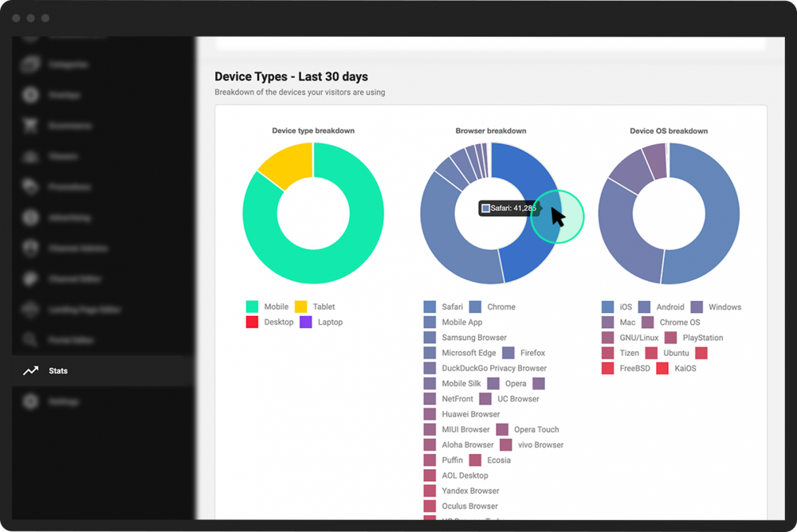Click the iOS legend color swatch
The image size is (797, 532).
pos(608,307)
